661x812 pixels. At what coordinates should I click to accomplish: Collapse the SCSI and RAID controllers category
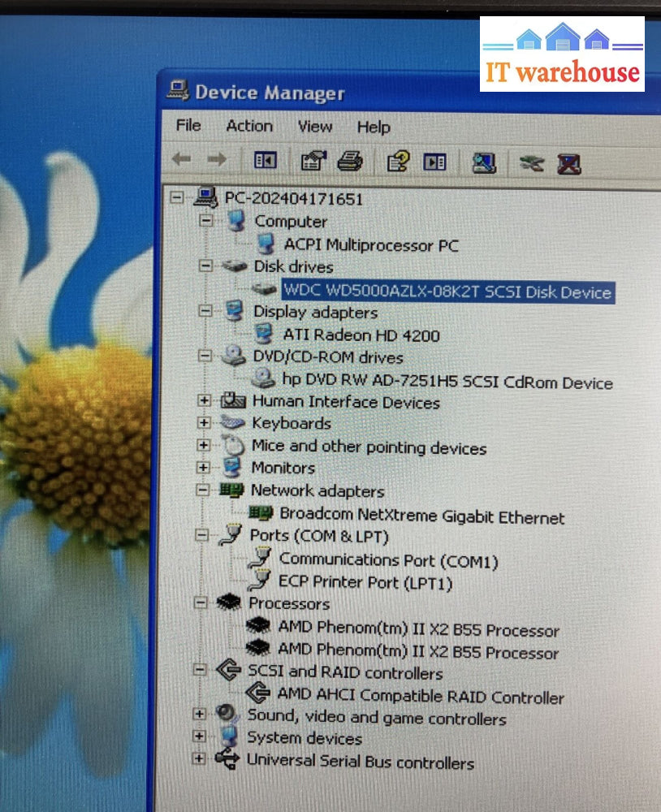pyautogui.click(x=200, y=670)
